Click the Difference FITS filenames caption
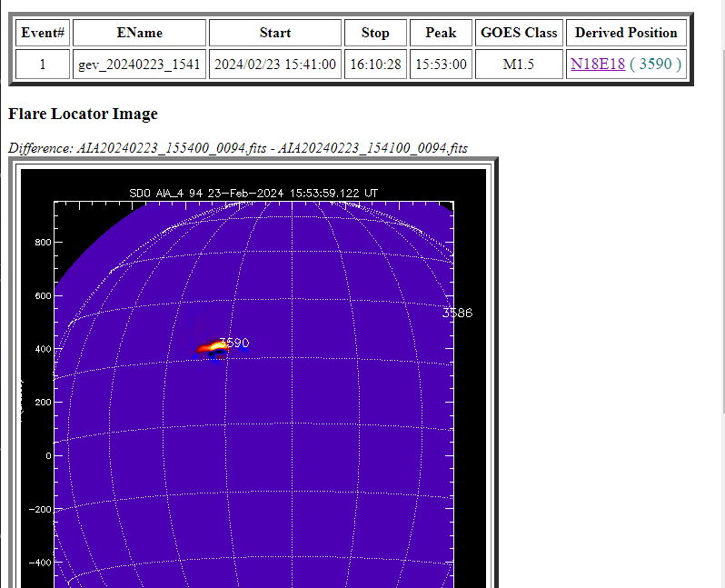This screenshot has height=588, width=725. [238, 148]
